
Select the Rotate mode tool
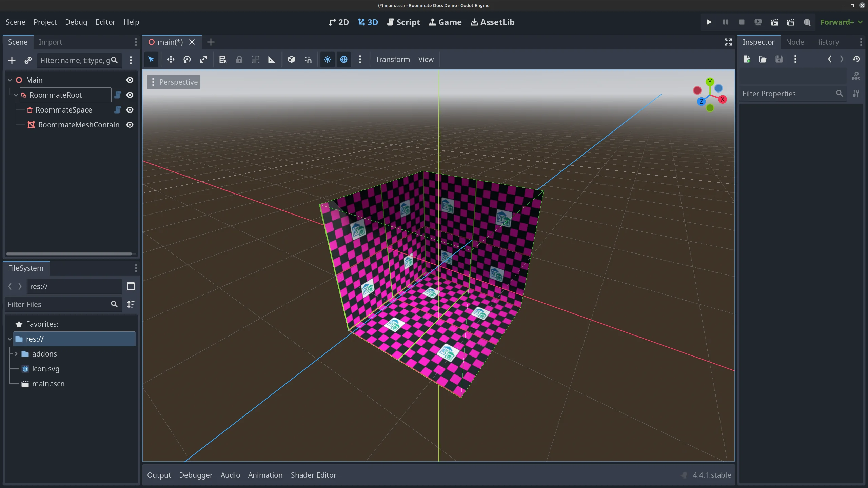click(187, 60)
